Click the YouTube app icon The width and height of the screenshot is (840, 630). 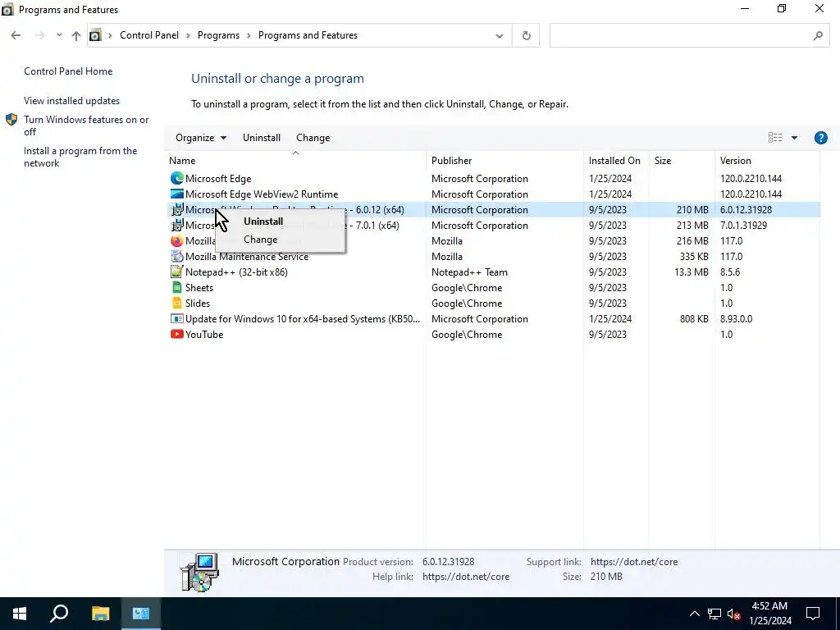click(177, 335)
